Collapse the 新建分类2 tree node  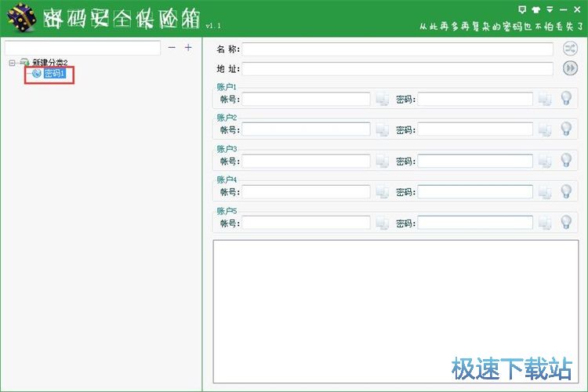[12, 62]
